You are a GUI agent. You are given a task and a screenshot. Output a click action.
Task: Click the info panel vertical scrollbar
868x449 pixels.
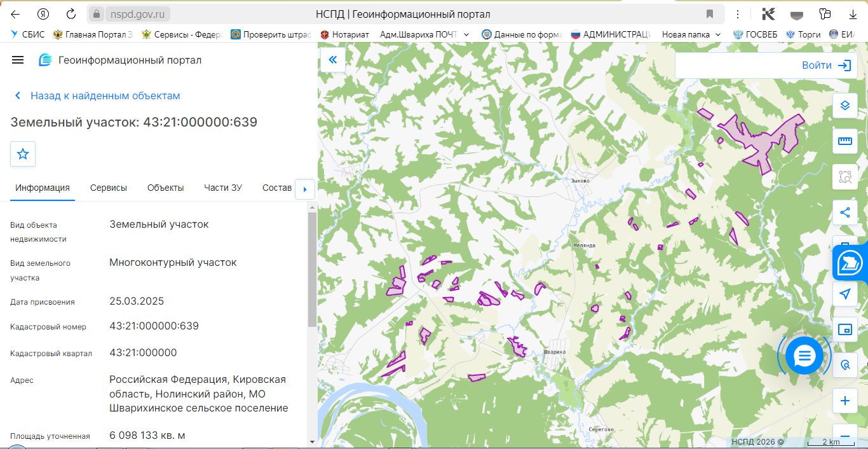[311, 270]
